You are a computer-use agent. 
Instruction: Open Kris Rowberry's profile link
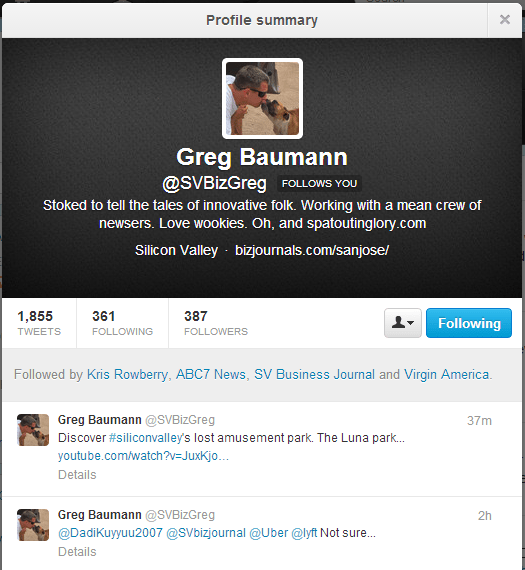[x=127, y=374]
